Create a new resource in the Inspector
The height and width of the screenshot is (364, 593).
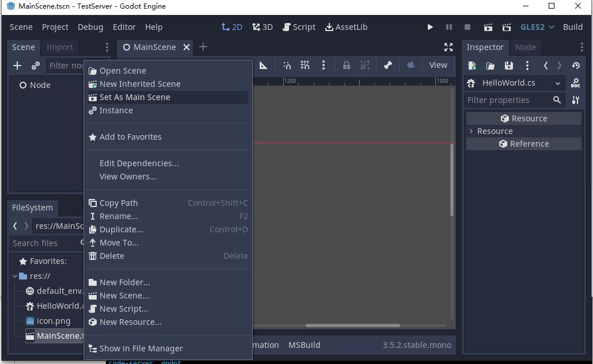tap(472, 66)
